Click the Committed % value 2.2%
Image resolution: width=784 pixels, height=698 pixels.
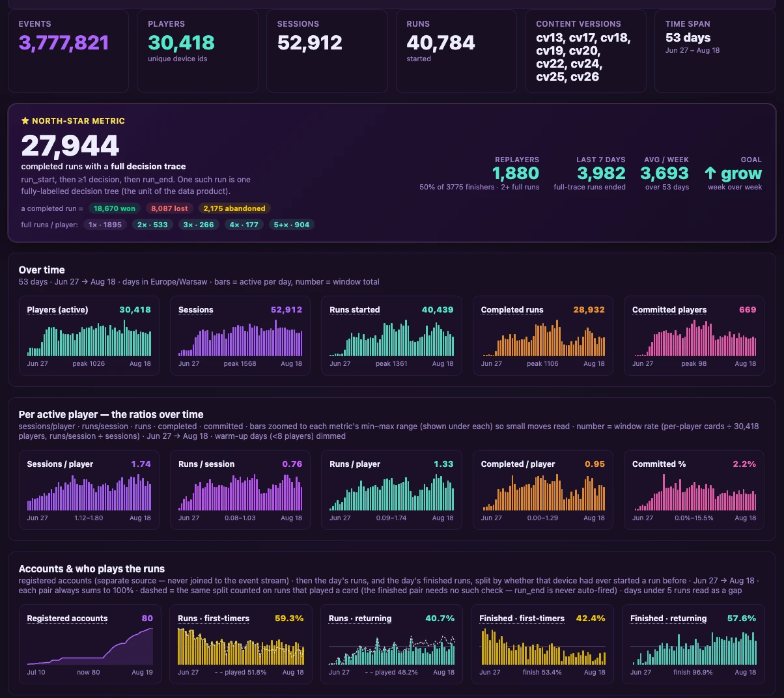[x=744, y=464]
